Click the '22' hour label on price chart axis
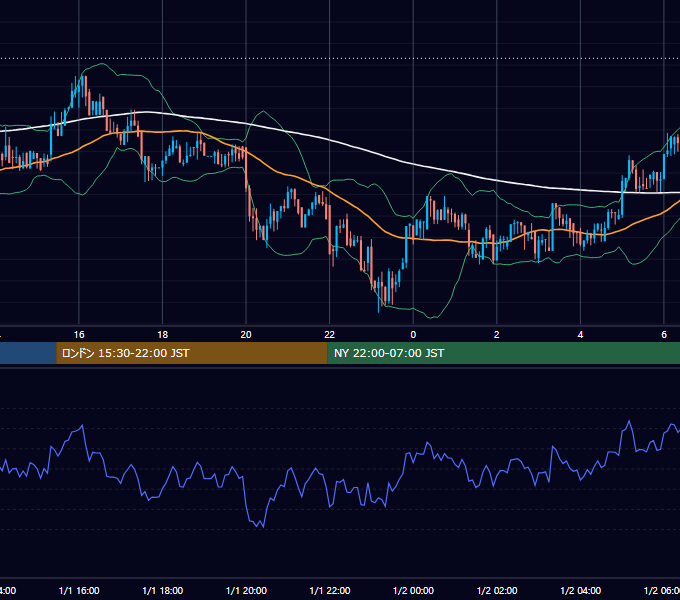Screen dimensions: 680x600 [330, 335]
